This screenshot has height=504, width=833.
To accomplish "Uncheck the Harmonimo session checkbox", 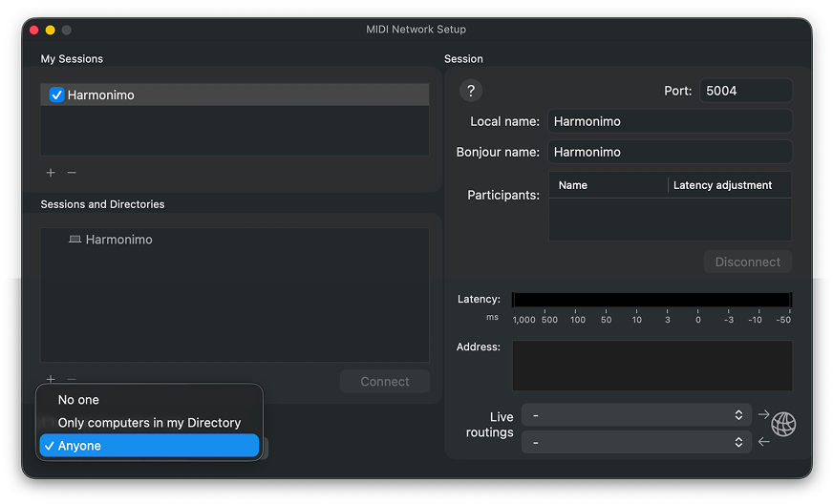I will [56, 95].
